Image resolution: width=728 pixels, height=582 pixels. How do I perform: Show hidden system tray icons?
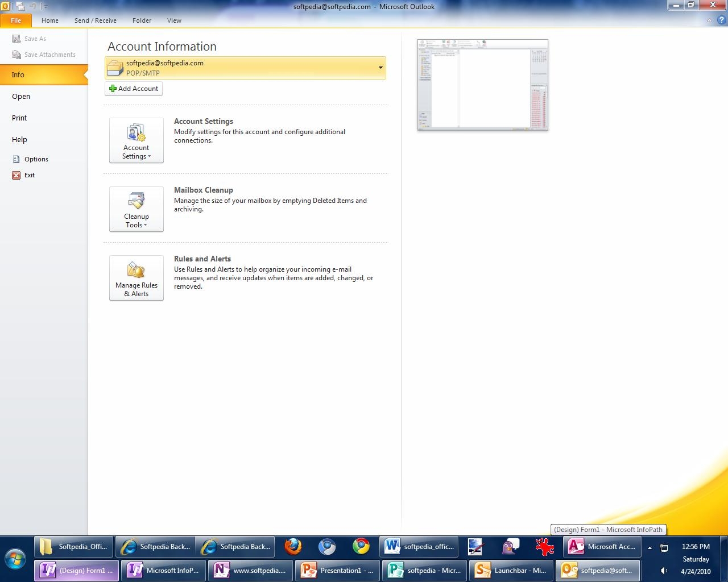click(650, 548)
